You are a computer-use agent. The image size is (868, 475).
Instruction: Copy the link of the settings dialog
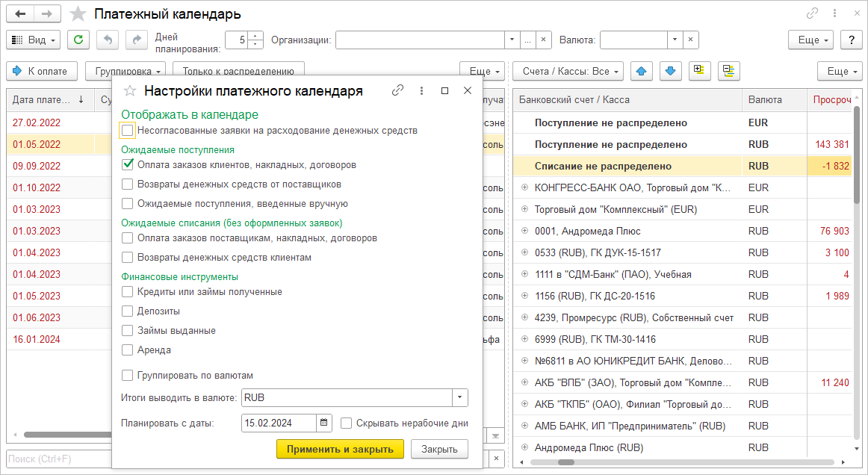pyautogui.click(x=398, y=90)
